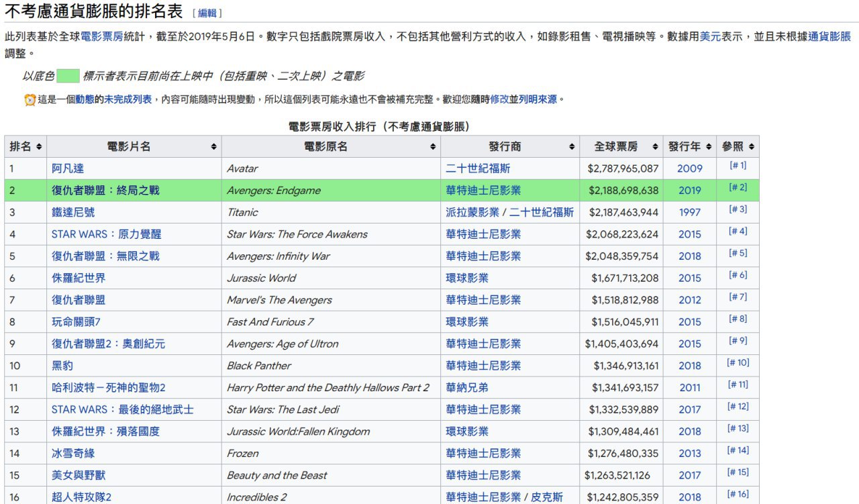Open the 美元 link in intro
The width and height of the screenshot is (859, 504).
(710, 37)
